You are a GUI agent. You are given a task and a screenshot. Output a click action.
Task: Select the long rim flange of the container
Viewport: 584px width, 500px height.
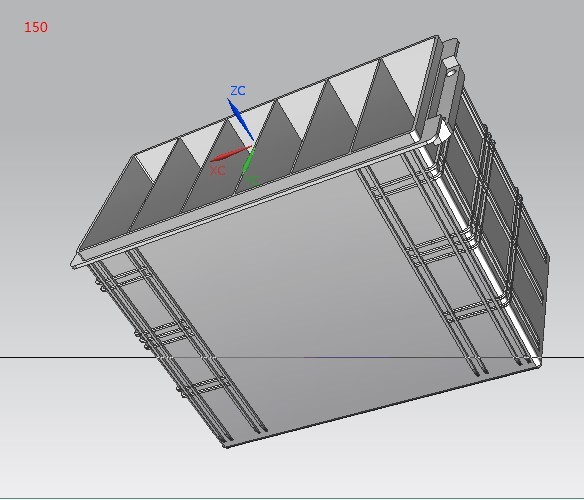coord(257,194)
